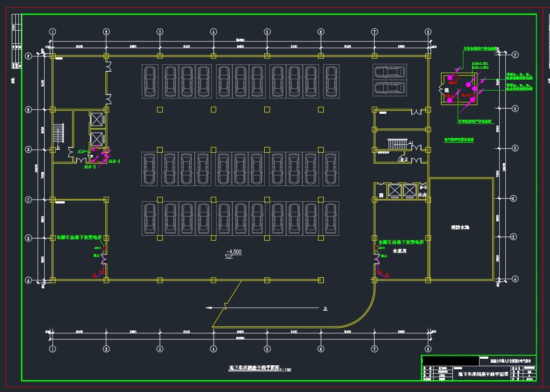Click the green AL0-3 panel label
Screen dimensions: 550x392
point(114,161)
